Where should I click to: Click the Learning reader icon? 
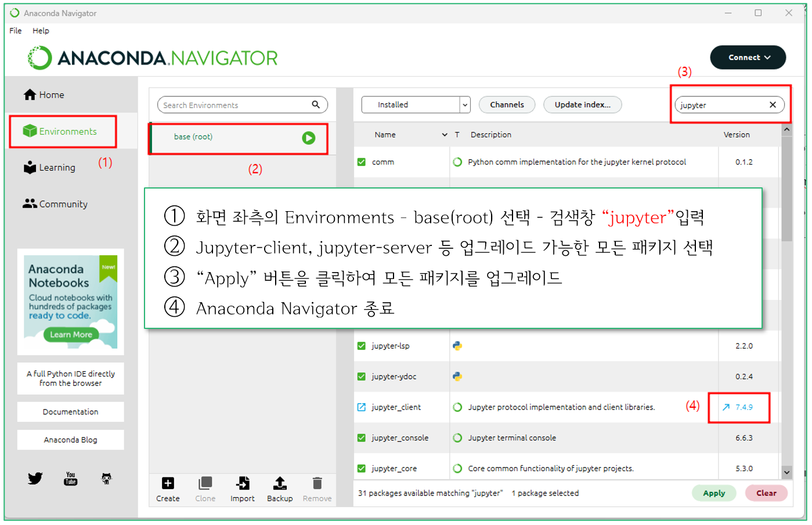tap(30, 168)
